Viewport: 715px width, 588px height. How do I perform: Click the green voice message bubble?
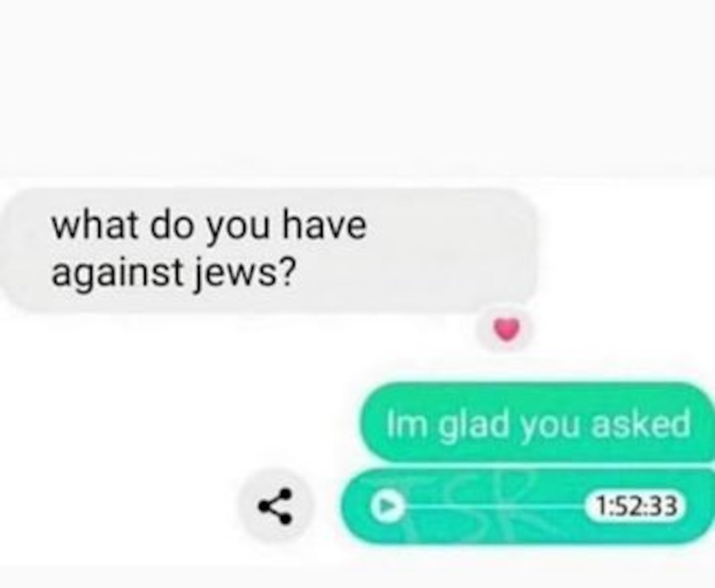tap(528, 506)
